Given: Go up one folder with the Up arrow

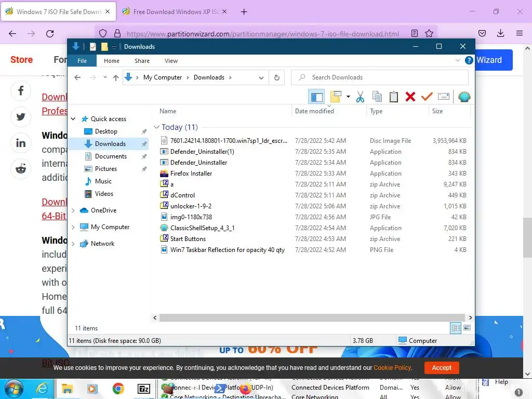Looking at the screenshot, I should coord(116,78).
